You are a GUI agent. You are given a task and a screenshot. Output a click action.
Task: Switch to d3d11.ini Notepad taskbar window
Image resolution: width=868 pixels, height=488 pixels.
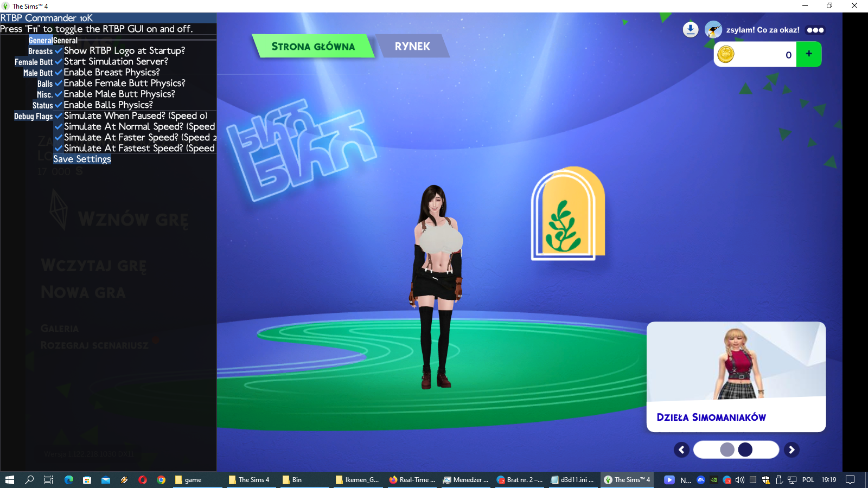[x=572, y=480]
